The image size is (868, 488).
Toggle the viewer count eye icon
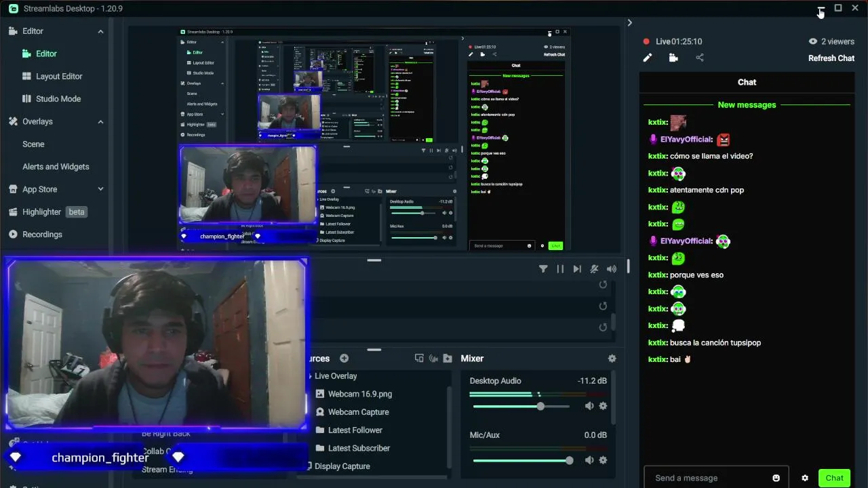[813, 41]
